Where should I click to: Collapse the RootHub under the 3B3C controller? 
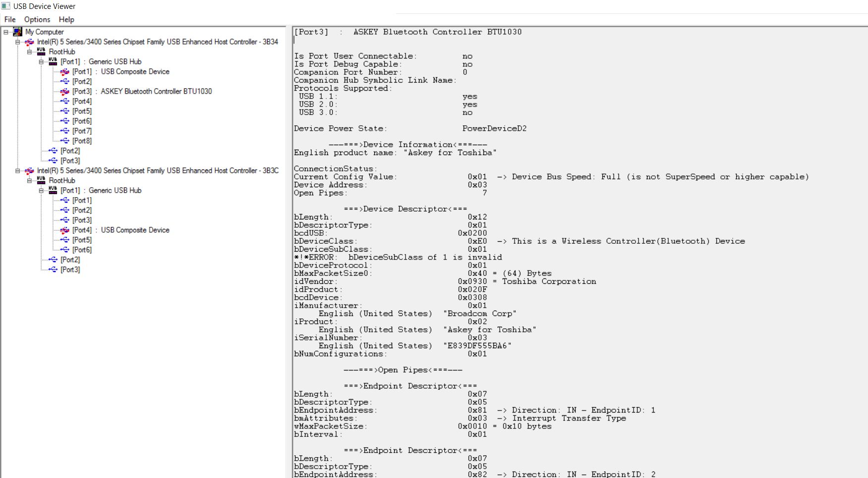click(x=30, y=180)
